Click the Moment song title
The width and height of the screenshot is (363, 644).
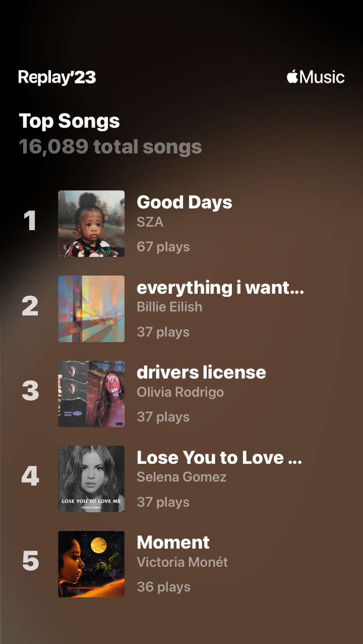173,543
